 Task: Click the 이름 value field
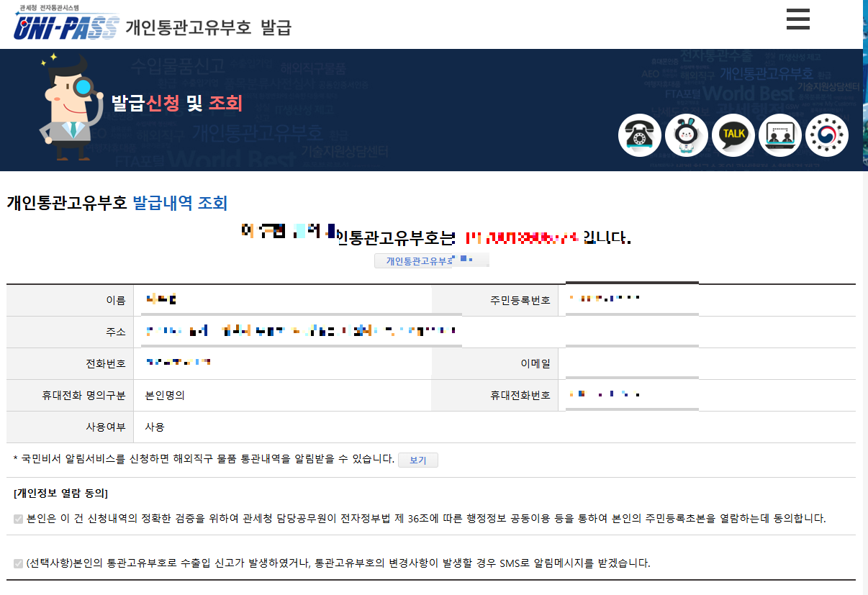283,300
